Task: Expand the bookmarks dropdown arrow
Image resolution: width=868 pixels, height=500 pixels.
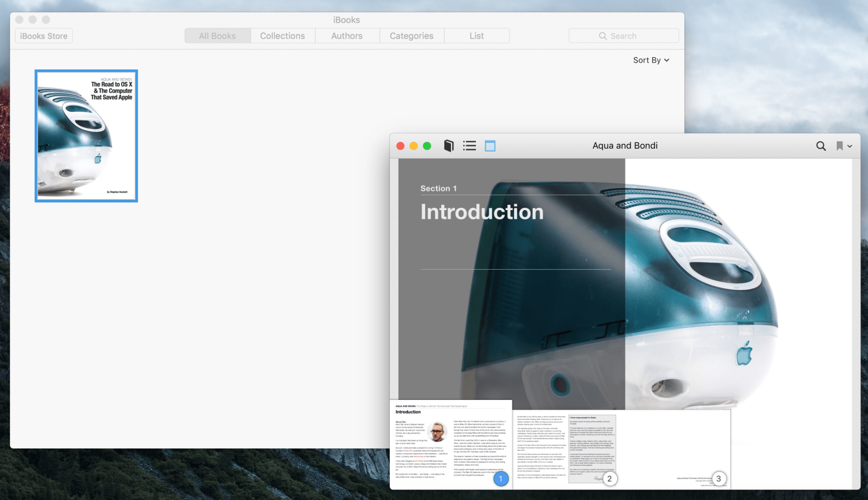Action: (849, 146)
